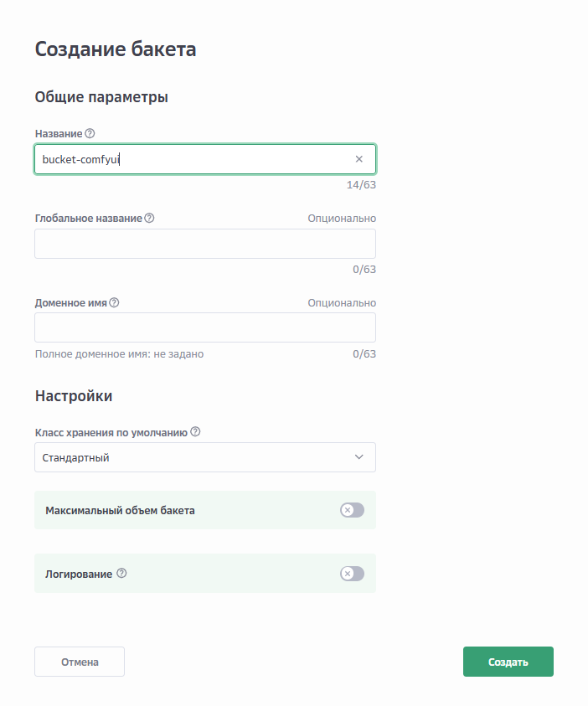Screen dimensions: 588x706
Task: Open the help tooltip beside "Логирование"
Action: tap(122, 574)
